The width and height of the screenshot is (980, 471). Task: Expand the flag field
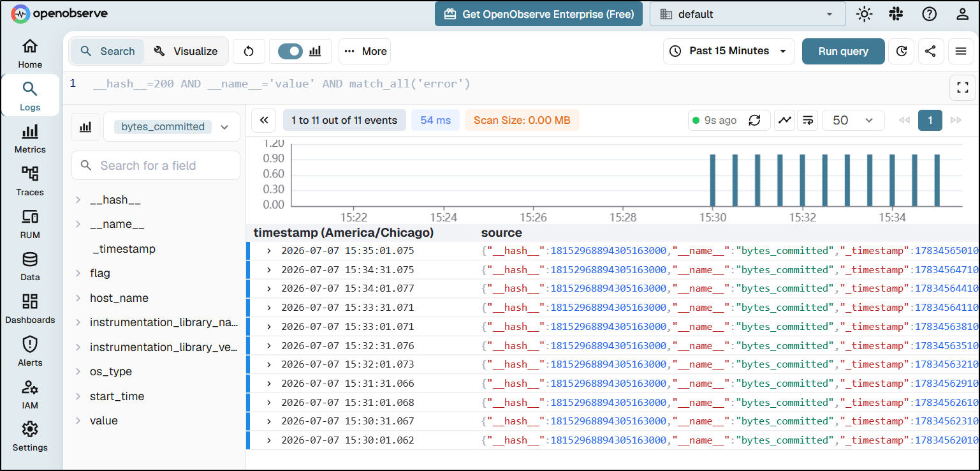78,273
